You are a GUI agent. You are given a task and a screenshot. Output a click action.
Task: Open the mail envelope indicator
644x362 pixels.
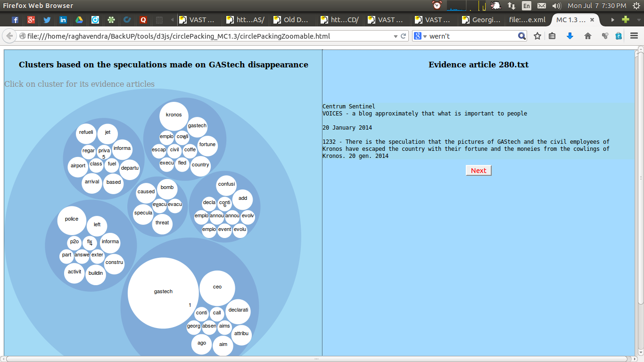tap(542, 6)
